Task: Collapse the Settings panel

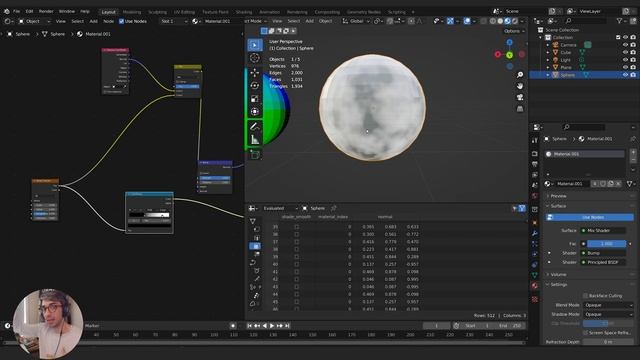Action: [x=558, y=284]
